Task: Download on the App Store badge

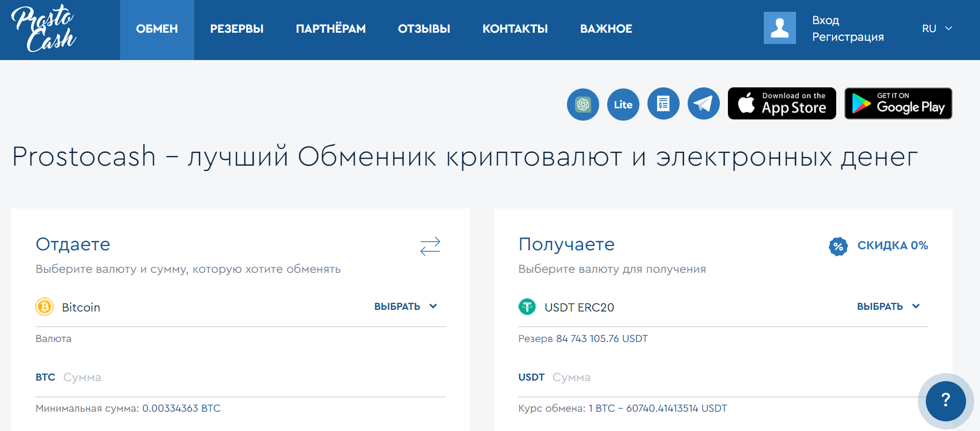Action: click(782, 103)
